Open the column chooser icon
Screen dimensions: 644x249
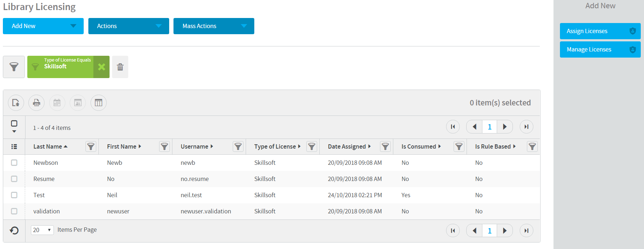pos(98,103)
